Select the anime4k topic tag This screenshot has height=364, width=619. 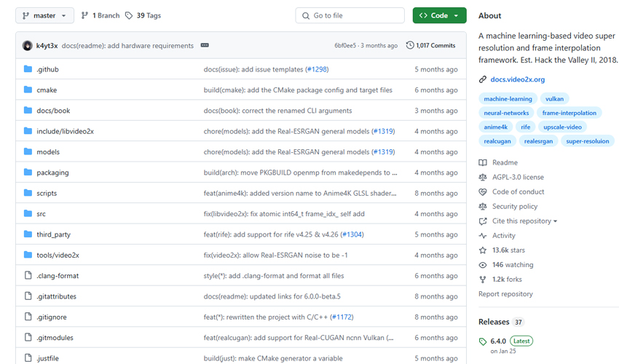tap(495, 127)
